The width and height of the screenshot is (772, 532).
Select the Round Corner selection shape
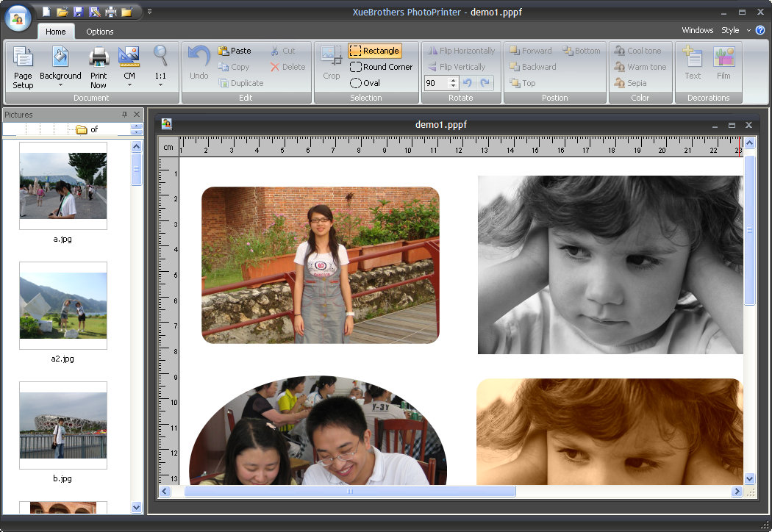coord(381,67)
